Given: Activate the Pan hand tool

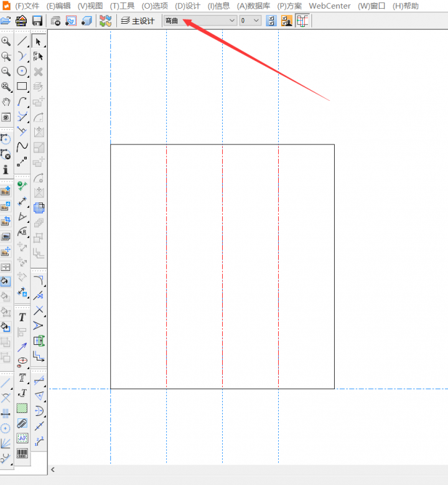Looking at the screenshot, I should [x=6, y=101].
